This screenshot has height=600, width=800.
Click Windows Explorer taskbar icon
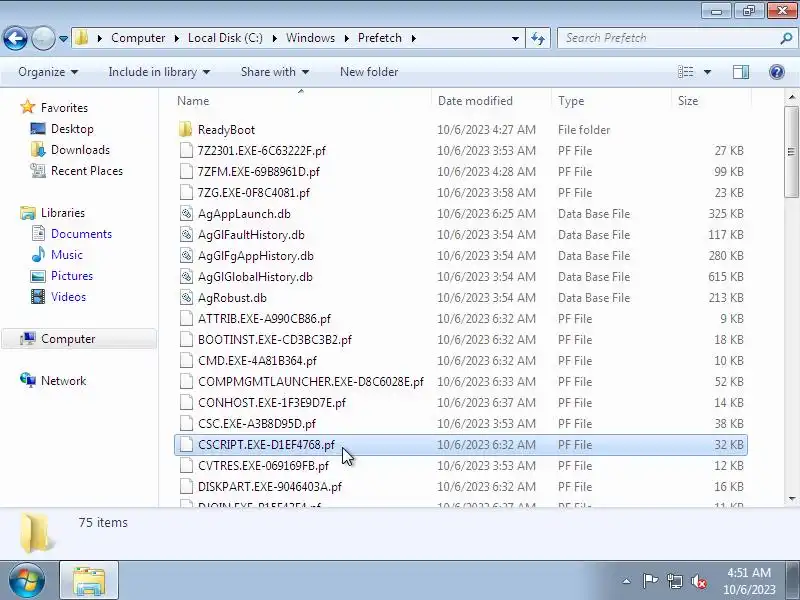[89, 581]
